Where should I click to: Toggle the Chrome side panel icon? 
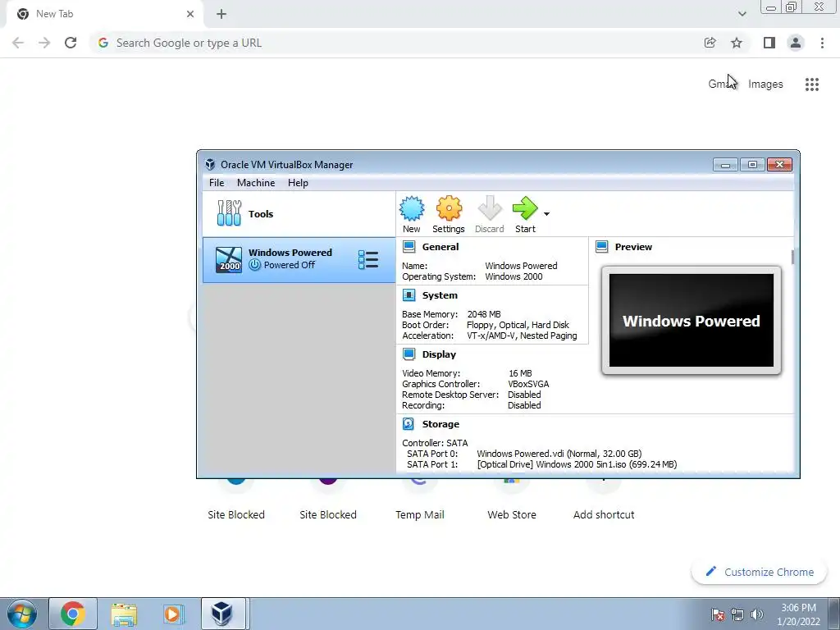coord(769,43)
